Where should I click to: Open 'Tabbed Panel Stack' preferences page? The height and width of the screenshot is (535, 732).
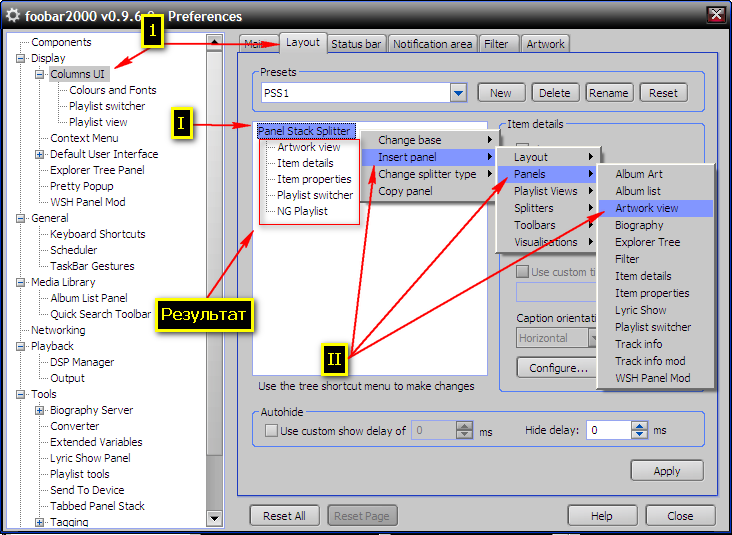[x=97, y=506]
